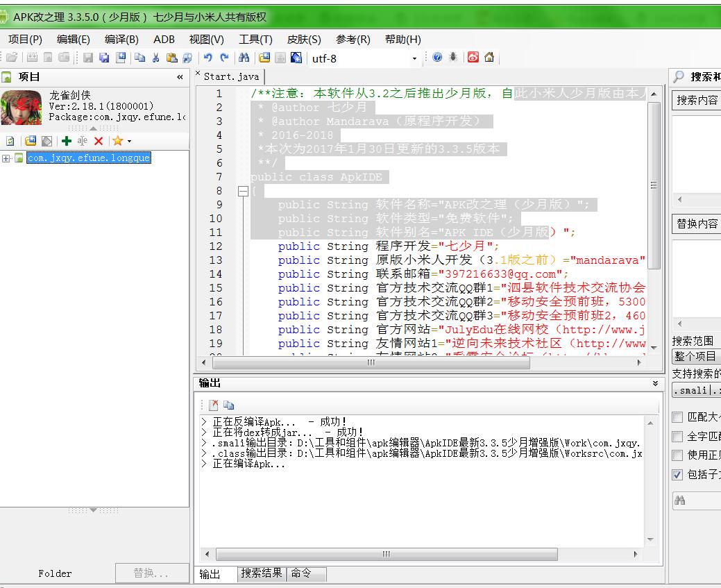Enable the 匹配大小写 checkbox

coord(677,417)
